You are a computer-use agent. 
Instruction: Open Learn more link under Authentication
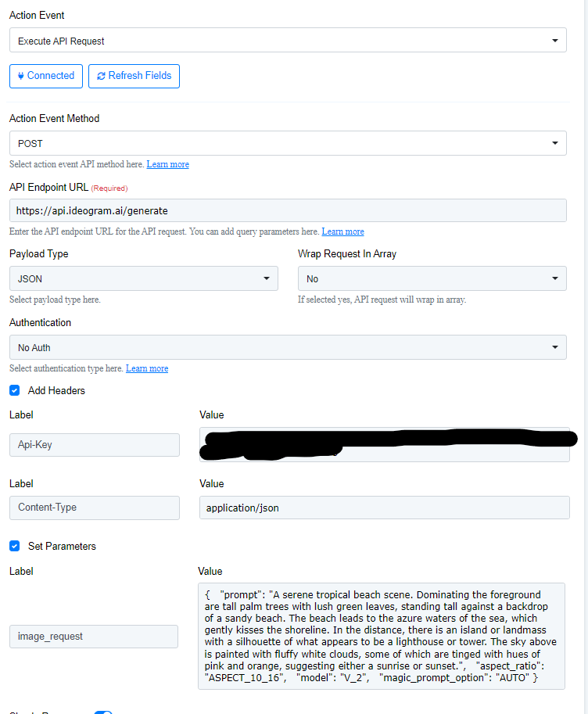pos(147,368)
